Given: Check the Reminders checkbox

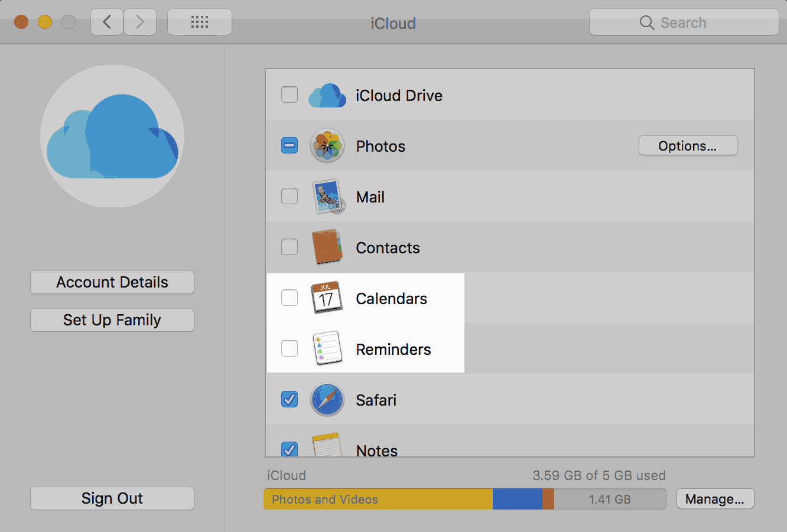Looking at the screenshot, I should coord(290,348).
